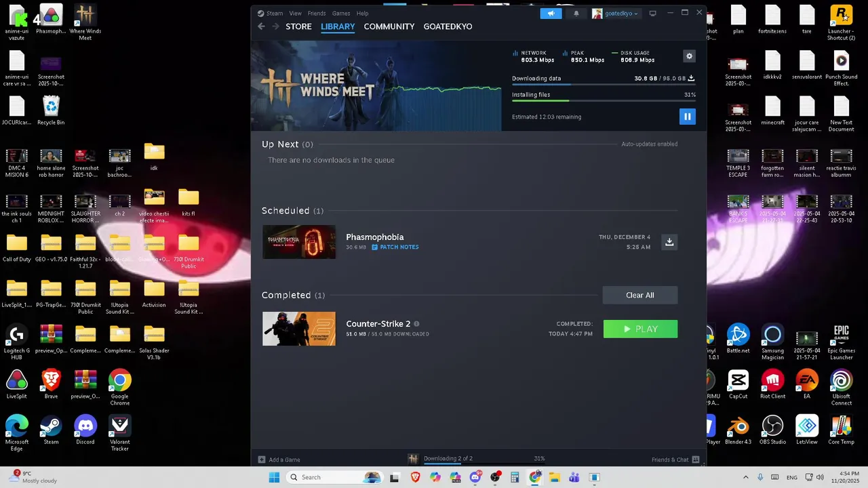
Task: Click bottom bar download progress indicator
Action: 484,465
